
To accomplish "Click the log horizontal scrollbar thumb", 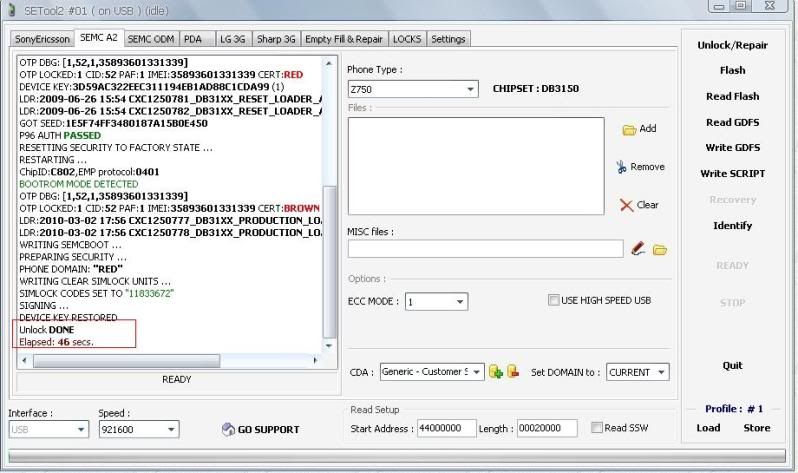I will pos(127,360).
